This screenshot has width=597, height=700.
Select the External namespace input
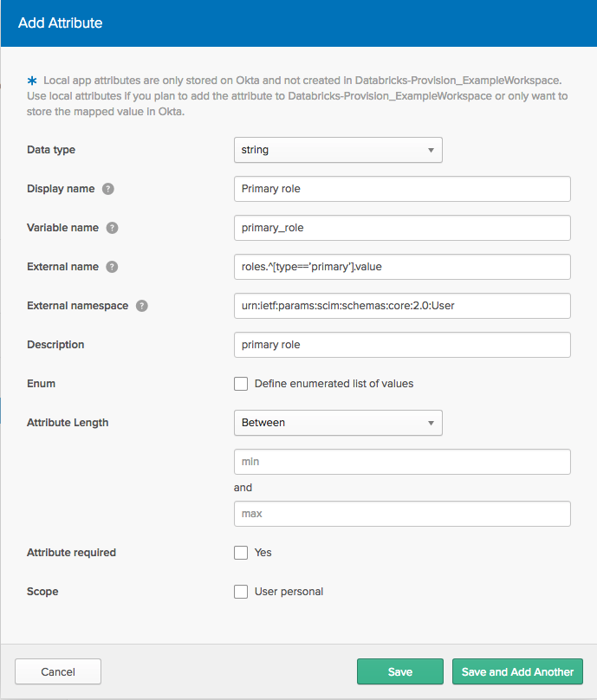coord(402,306)
